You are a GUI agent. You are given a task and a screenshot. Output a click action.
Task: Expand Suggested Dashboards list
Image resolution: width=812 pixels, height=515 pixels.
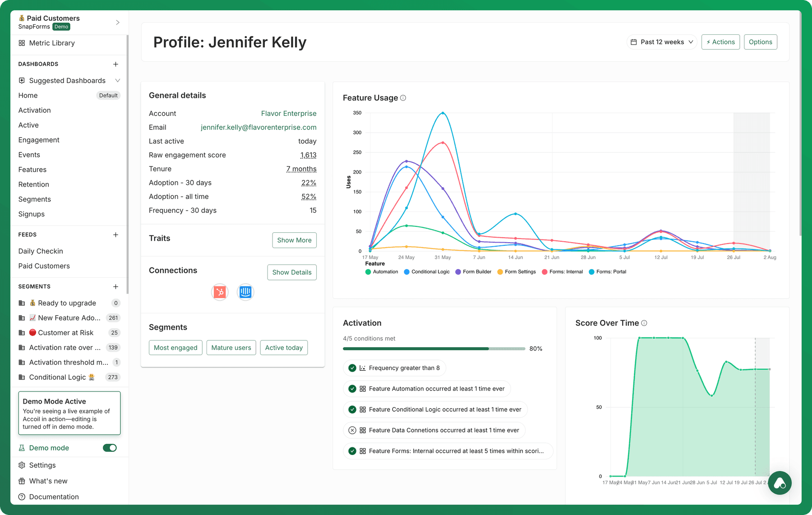click(69, 80)
